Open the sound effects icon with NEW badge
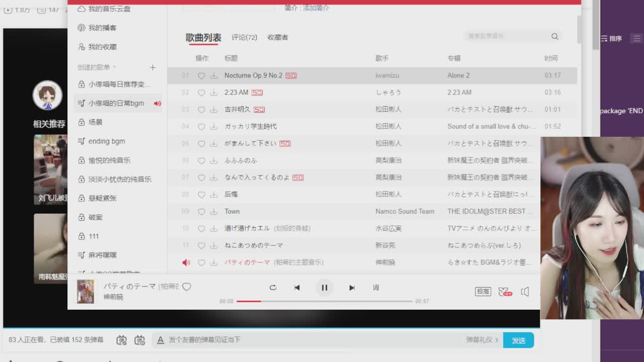 click(x=505, y=292)
